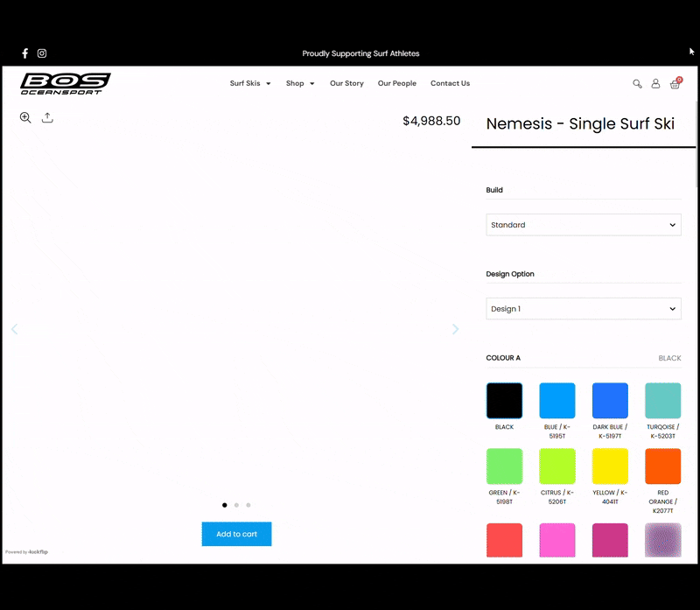The width and height of the screenshot is (700, 610).
Task: Open the Facebook social link icon
Action: coord(24,53)
